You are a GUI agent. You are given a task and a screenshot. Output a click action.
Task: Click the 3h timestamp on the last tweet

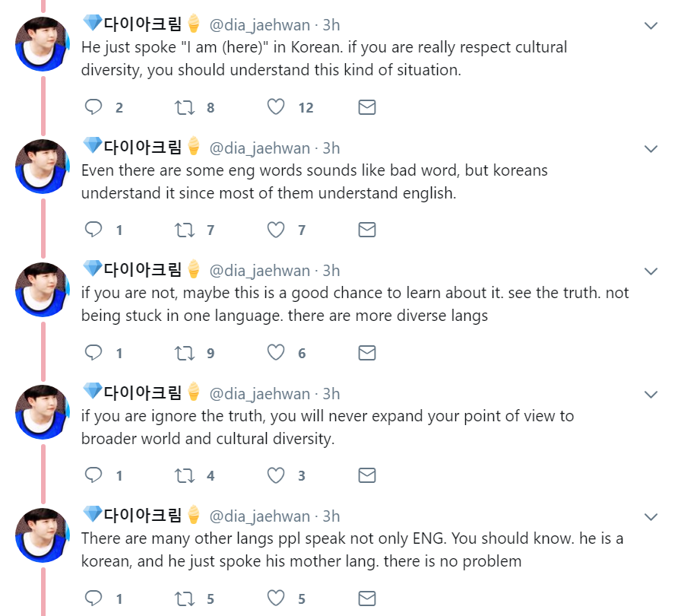(x=331, y=516)
